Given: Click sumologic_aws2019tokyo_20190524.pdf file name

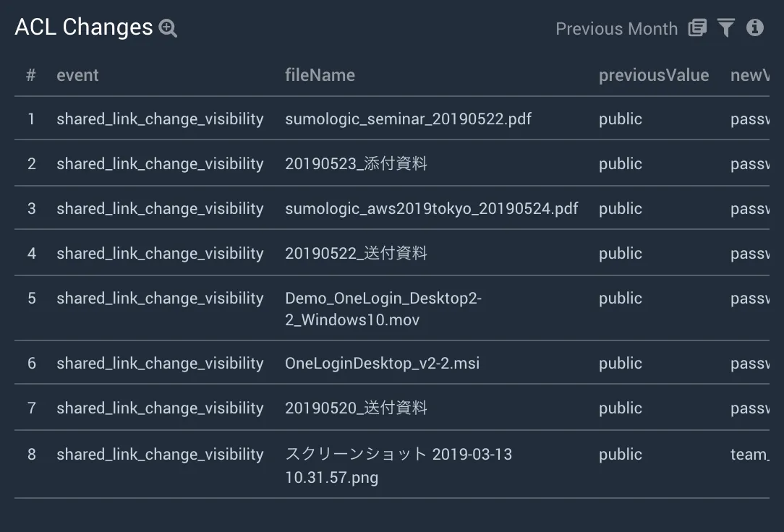Looking at the screenshot, I should (432, 208).
